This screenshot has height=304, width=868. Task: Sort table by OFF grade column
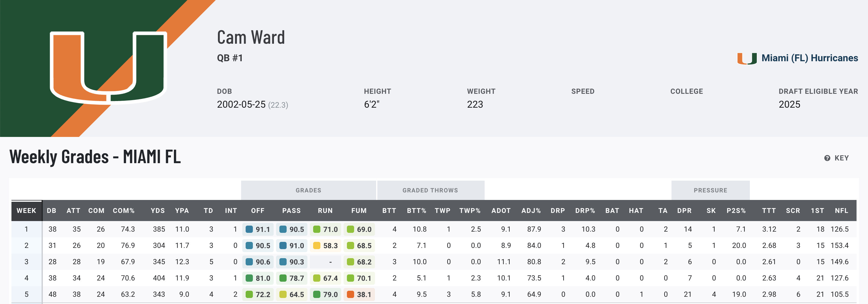257,211
